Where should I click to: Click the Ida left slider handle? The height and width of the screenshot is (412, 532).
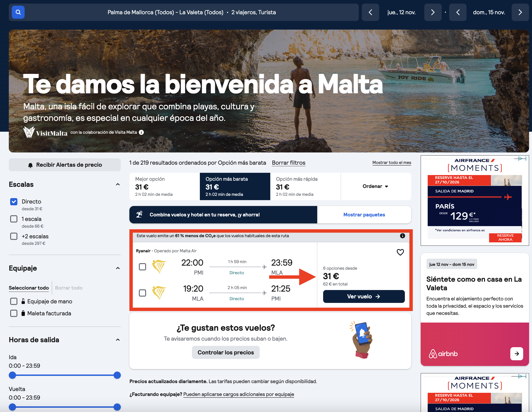12,375
